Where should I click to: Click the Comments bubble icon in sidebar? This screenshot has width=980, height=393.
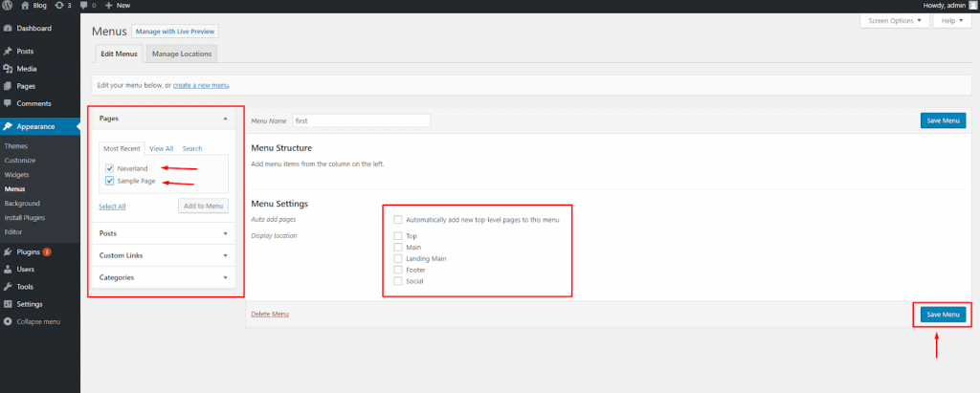pyautogui.click(x=9, y=103)
